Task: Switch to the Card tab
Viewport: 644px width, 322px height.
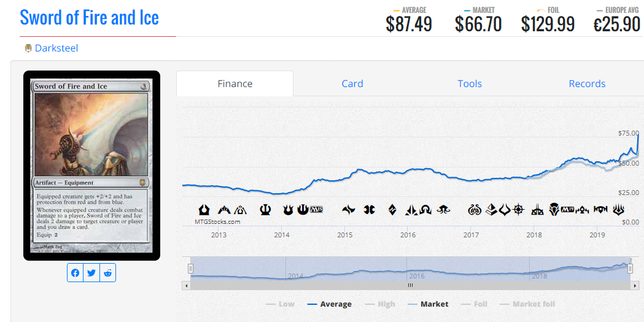Action: [x=352, y=83]
